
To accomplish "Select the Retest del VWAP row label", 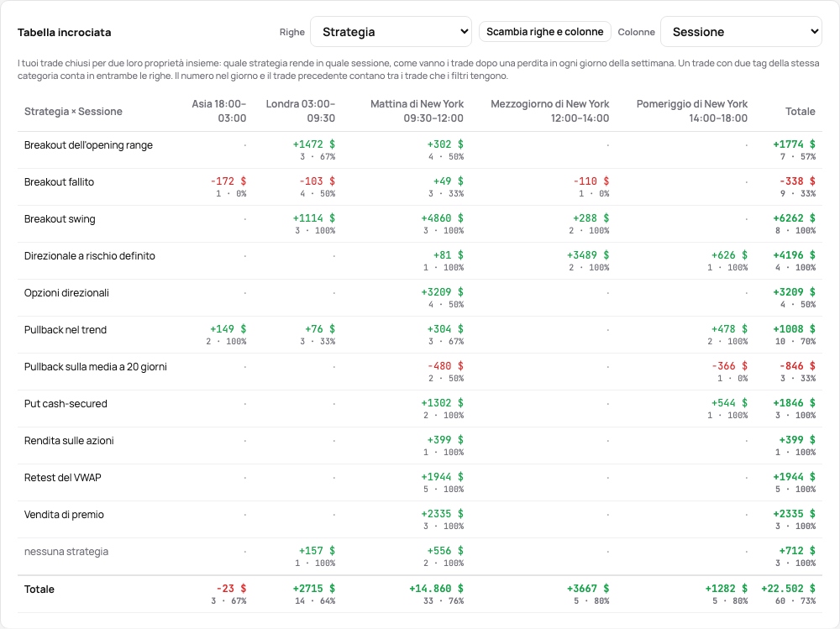I will (x=63, y=478).
